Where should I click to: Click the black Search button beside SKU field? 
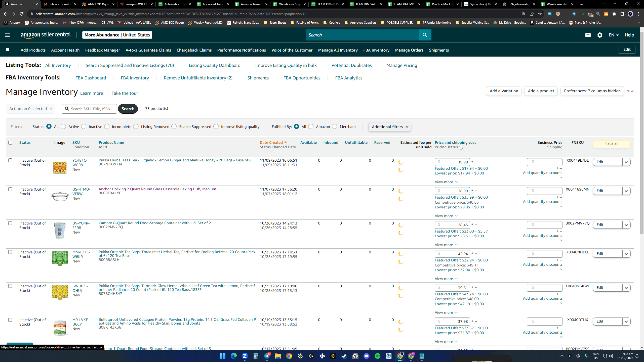[128, 109]
